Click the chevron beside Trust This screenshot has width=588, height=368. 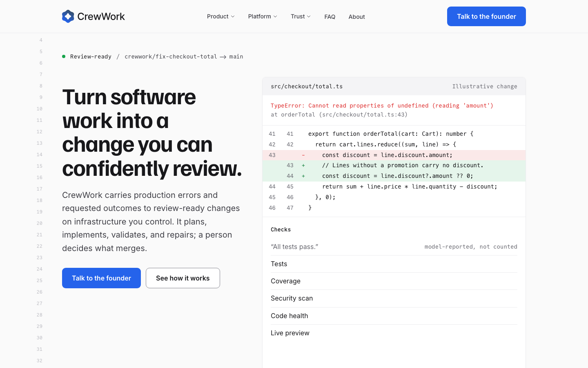309,16
